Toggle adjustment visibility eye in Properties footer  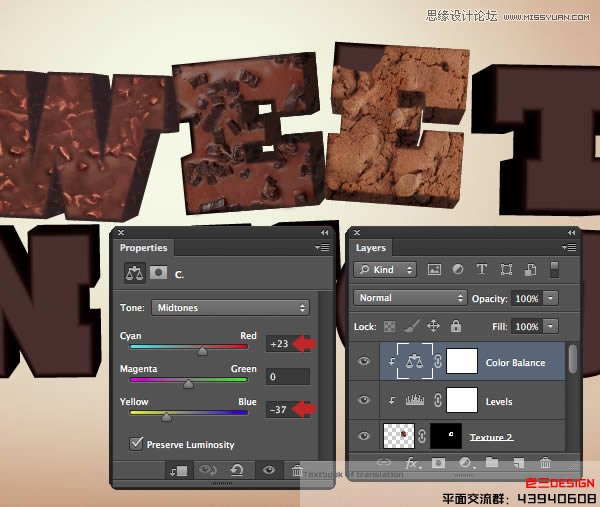[269, 470]
